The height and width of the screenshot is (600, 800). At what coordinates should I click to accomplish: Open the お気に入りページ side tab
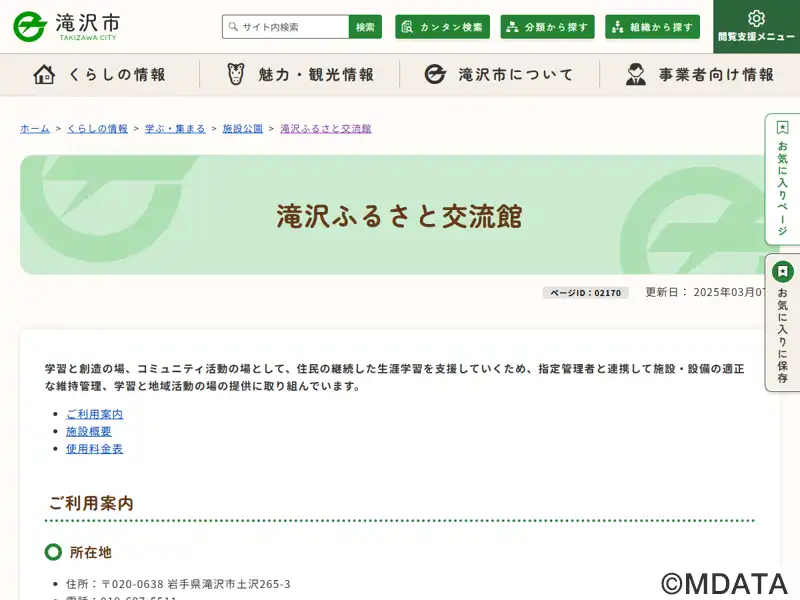(782, 179)
